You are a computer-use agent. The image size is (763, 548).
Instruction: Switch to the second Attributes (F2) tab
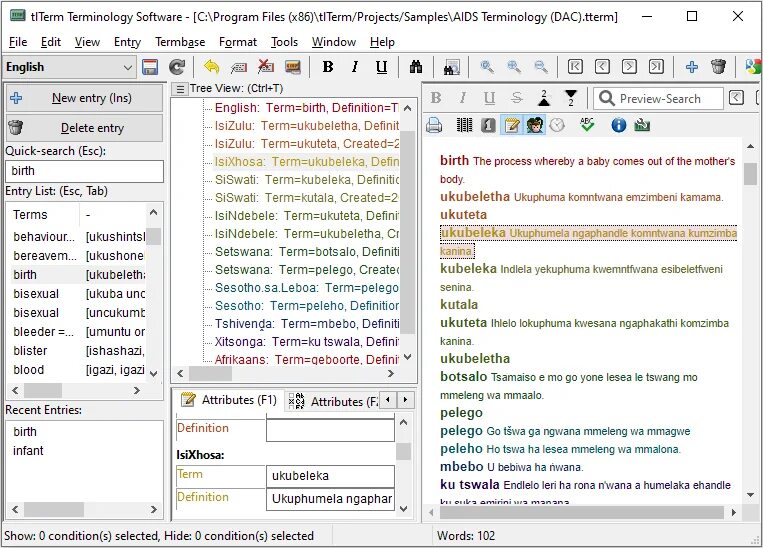[332, 401]
